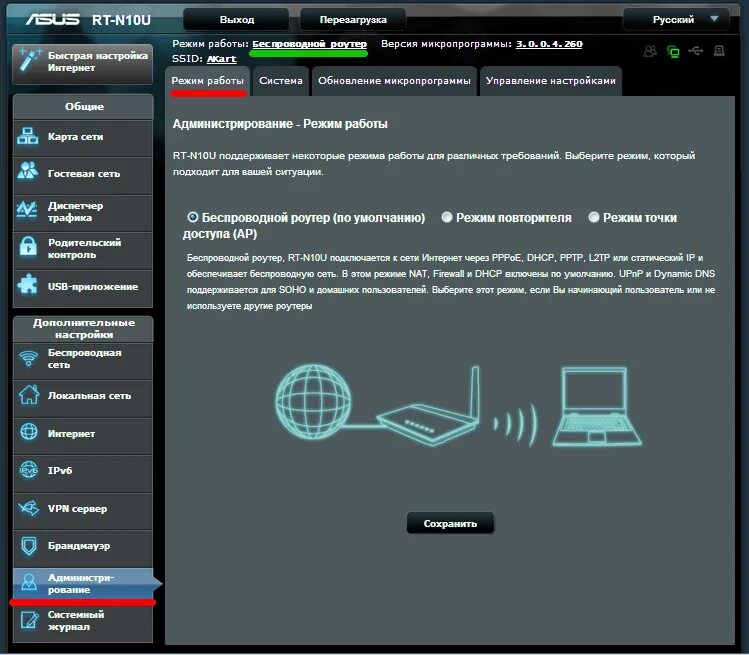Viewport: 749px width, 655px height.
Task: Open Системный журнал menu item
Action: pos(83,622)
